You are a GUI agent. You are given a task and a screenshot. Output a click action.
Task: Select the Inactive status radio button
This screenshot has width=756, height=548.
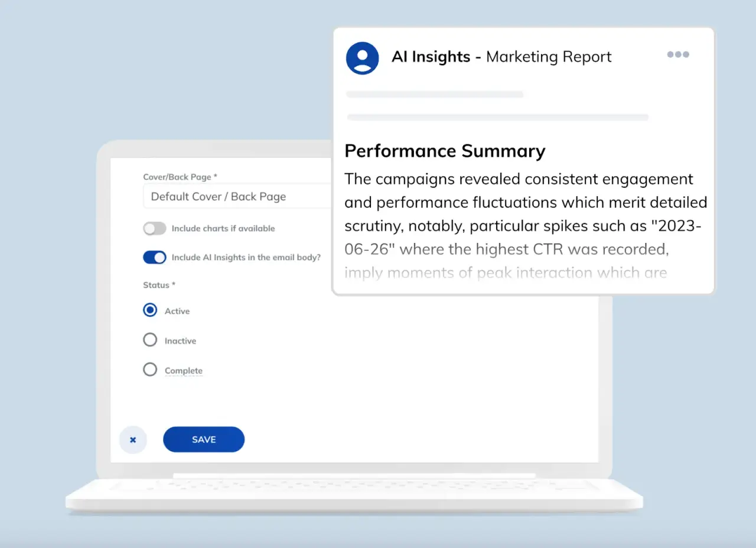tap(150, 340)
